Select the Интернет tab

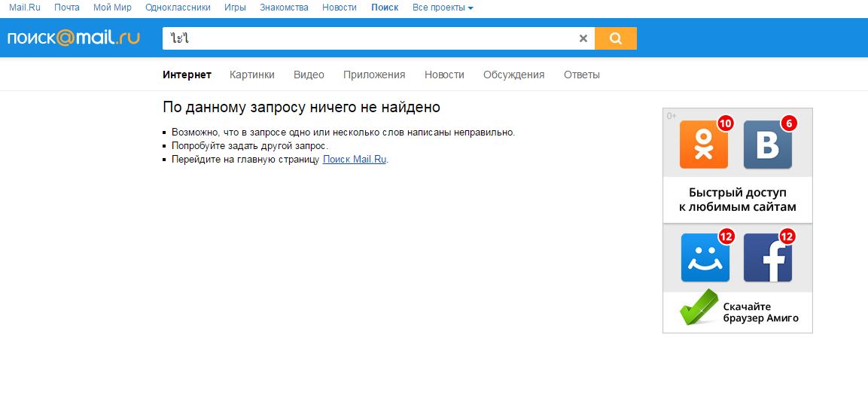[x=187, y=75]
